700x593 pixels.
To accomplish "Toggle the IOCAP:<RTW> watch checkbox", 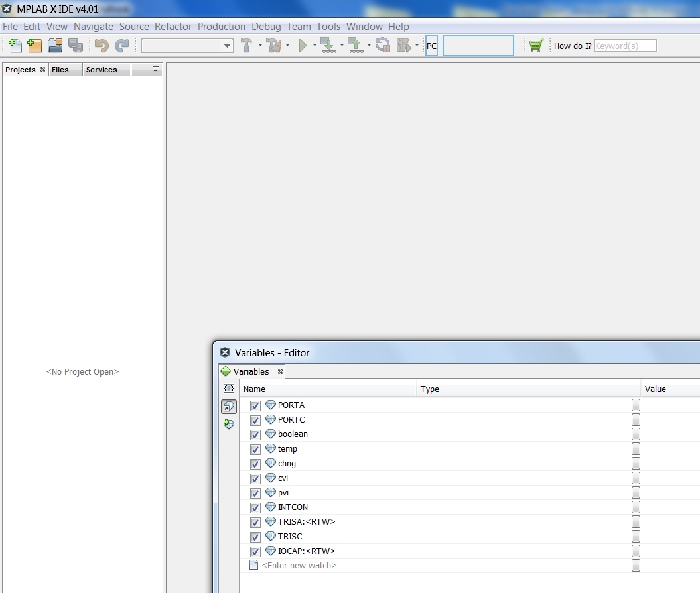I will point(255,551).
